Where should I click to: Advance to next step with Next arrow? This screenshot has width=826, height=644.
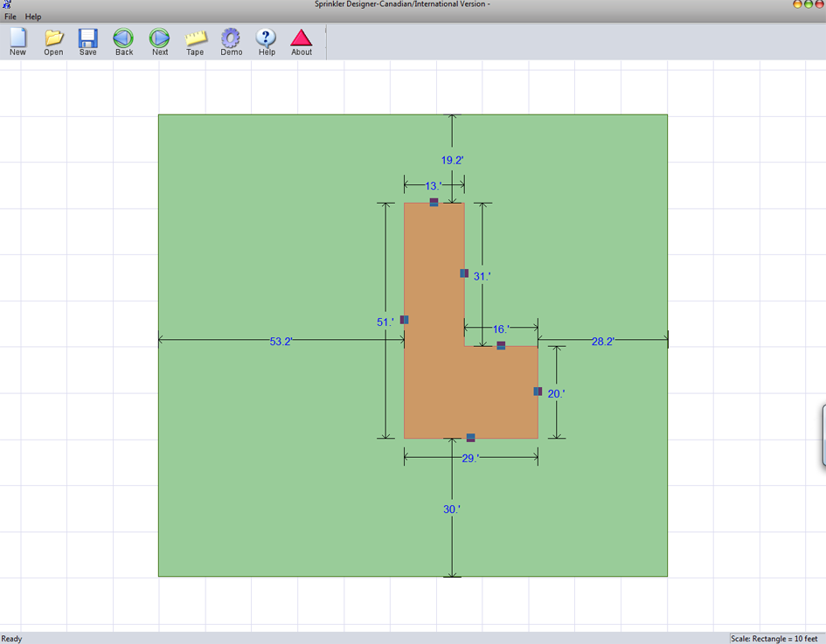pos(160,42)
